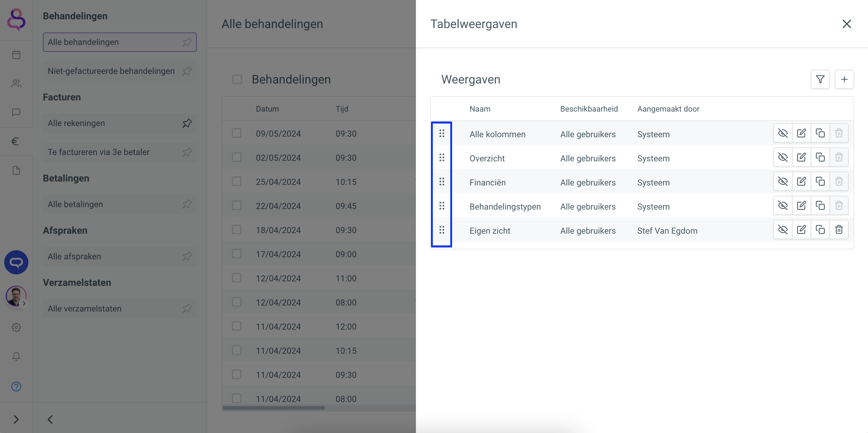Click the Naam column header

point(480,109)
